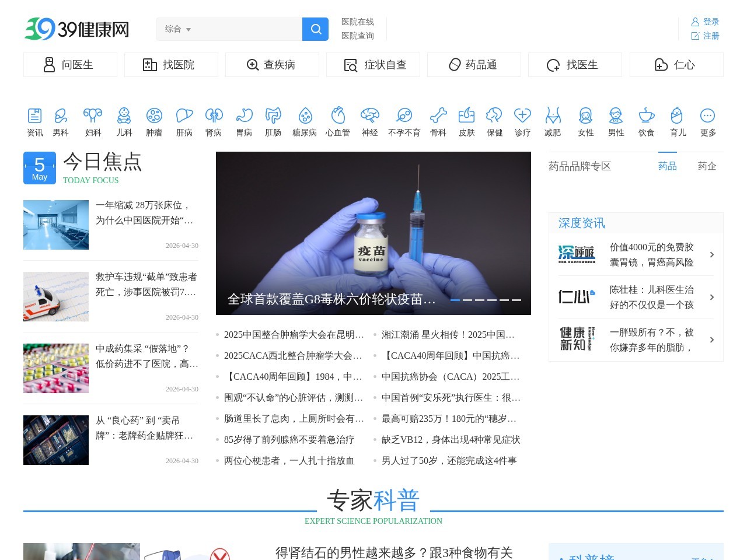Open 价值4000元的免费胶囊胃镜 article text
The image size is (747, 560).
point(652,255)
